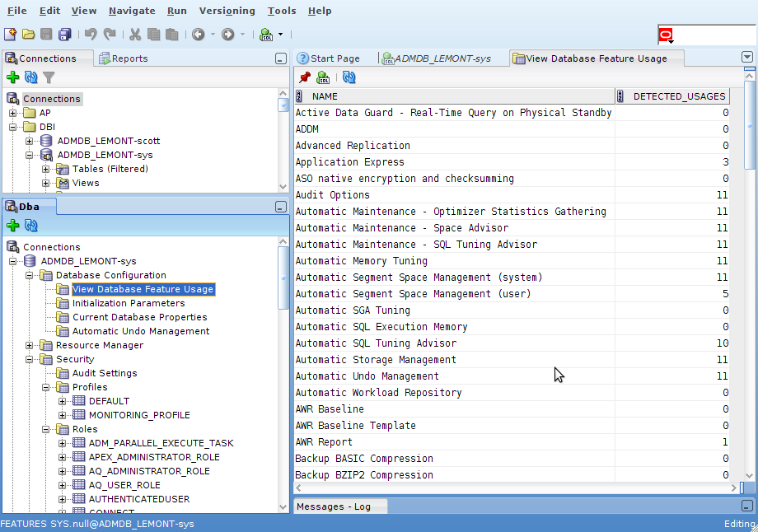Click the AWR Report row
The height and width of the screenshot is (532, 758).
pyautogui.click(x=512, y=442)
